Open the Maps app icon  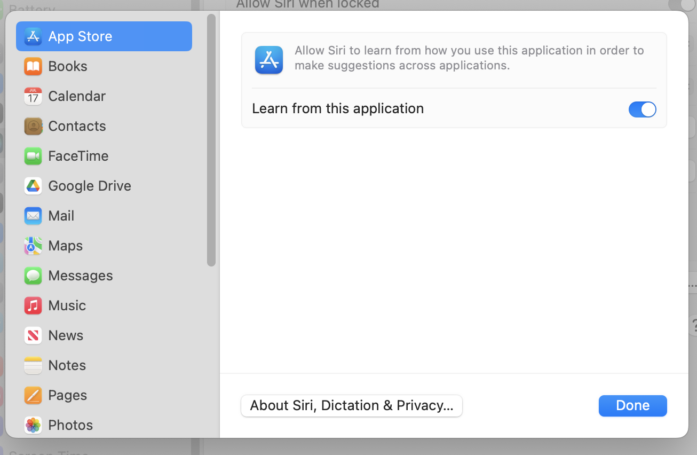point(33,246)
